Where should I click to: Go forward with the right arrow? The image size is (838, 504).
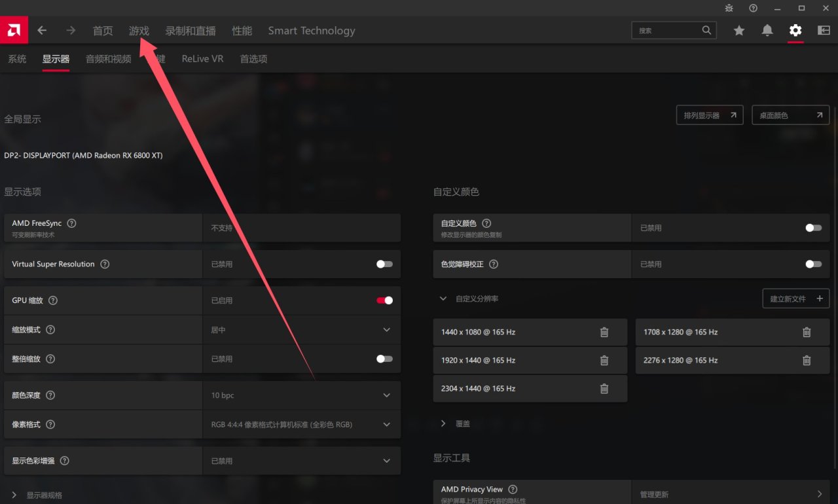[x=71, y=30]
